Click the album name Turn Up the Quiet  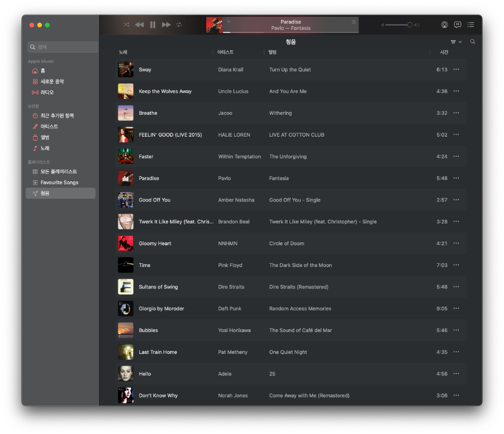pos(290,69)
